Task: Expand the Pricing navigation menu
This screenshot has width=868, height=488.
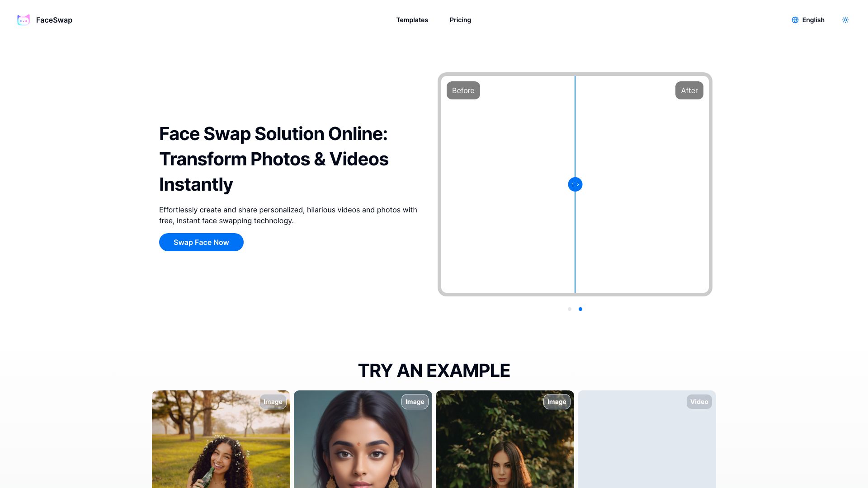Action: [x=460, y=20]
